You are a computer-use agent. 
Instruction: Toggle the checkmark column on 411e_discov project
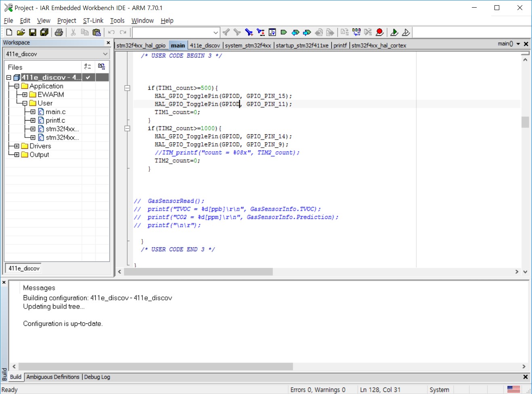point(88,77)
